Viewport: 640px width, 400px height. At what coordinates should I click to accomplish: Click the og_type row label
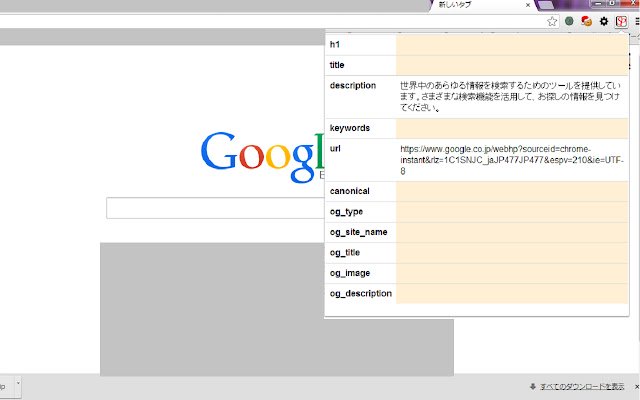coord(346,212)
